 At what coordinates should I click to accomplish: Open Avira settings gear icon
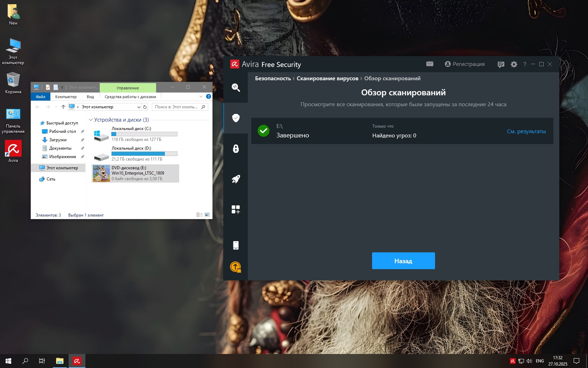(x=513, y=64)
